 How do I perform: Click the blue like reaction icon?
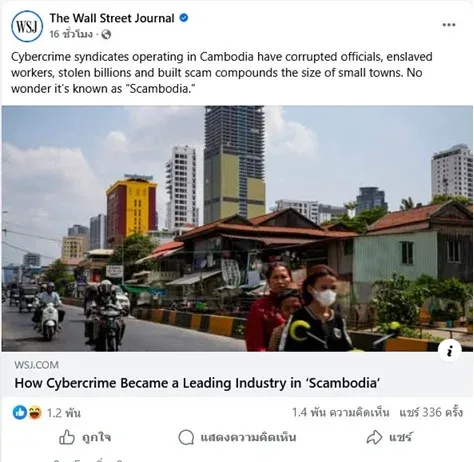click(20, 413)
